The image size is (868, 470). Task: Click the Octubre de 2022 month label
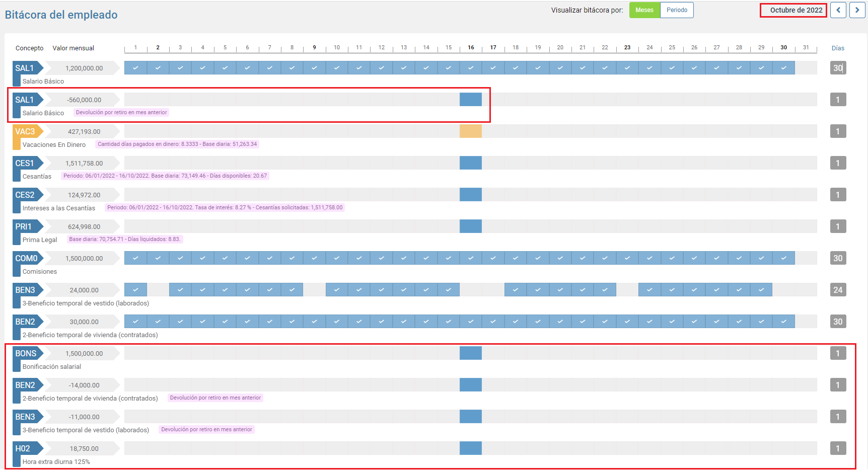point(796,10)
